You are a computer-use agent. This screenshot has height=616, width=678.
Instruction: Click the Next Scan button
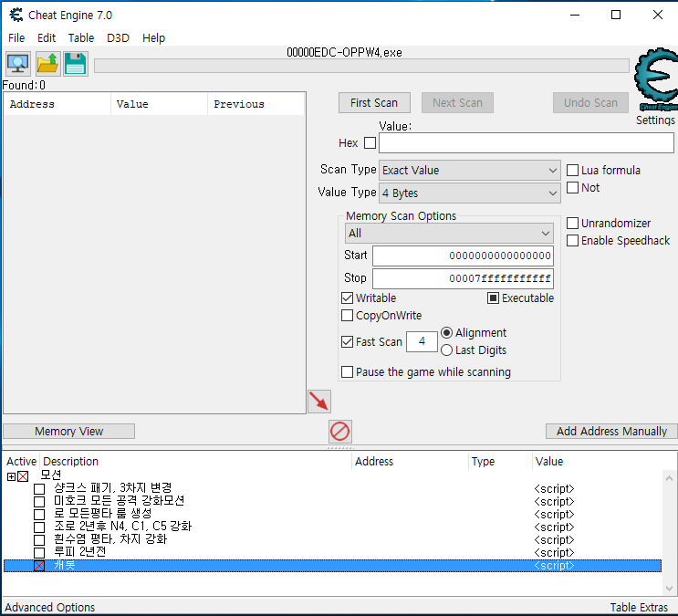pyautogui.click(x=457, y=103)
